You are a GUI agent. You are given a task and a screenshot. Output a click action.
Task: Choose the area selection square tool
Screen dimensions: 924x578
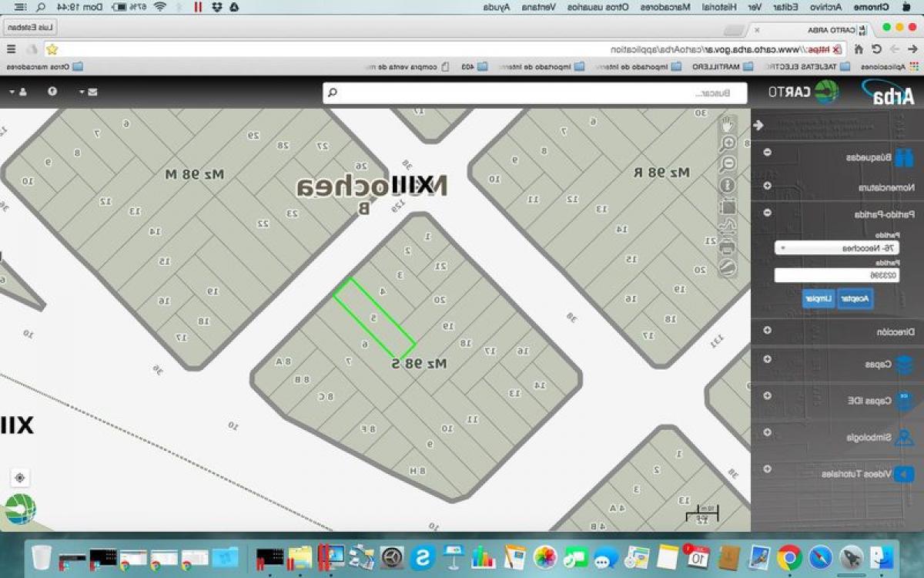pyautogui.click(x=728, y=207)
